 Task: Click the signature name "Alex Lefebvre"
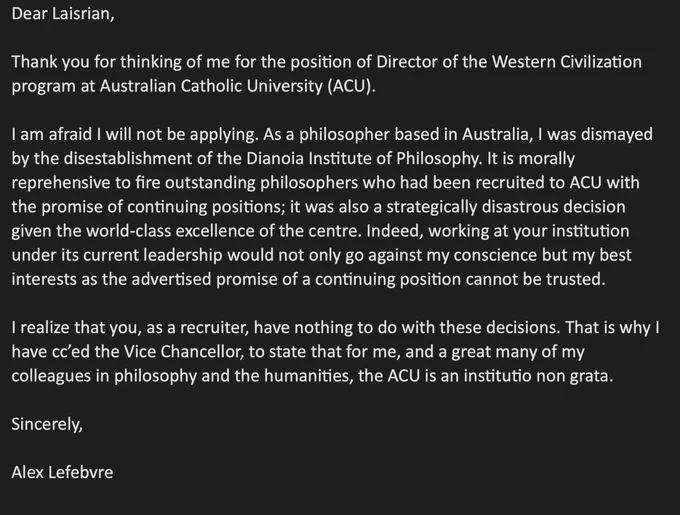click(62, 472)
